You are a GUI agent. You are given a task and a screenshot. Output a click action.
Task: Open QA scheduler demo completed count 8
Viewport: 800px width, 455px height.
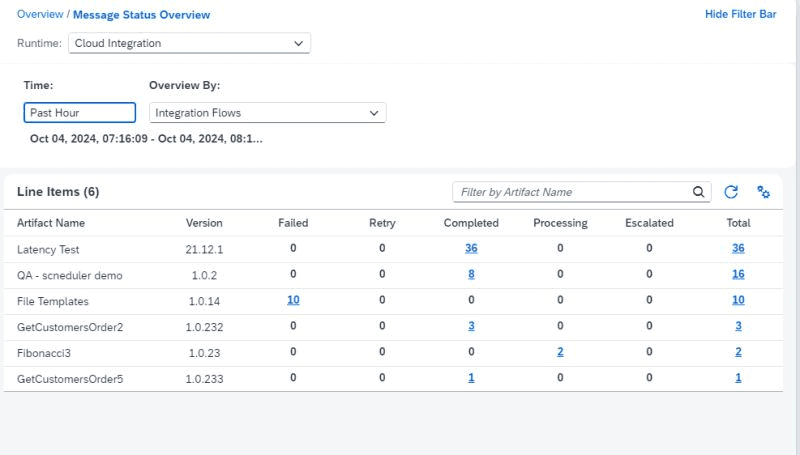(471, 274)
